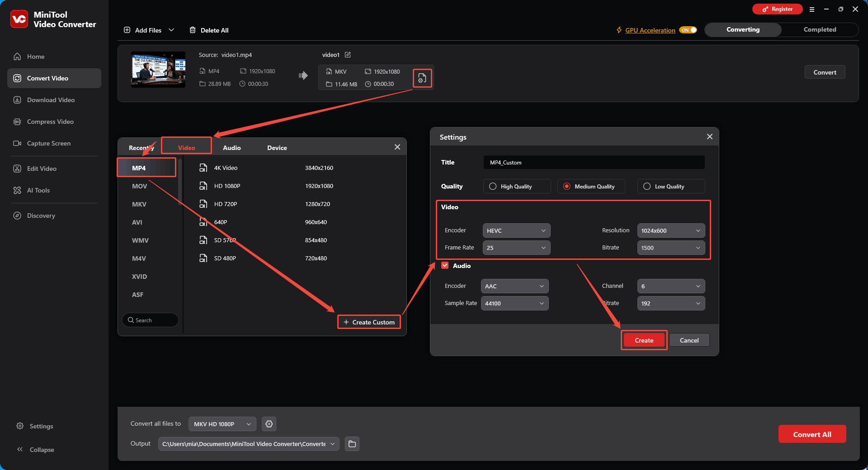The height and width of the screenshot is (470, 868).
Task: Close the Settings dialog
Action: [710, 136]
